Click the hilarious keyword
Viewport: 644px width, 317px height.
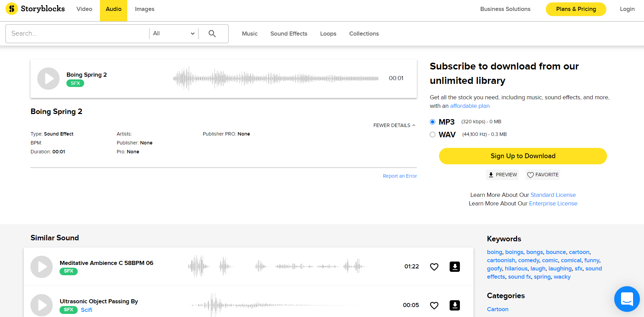(516, 268)
